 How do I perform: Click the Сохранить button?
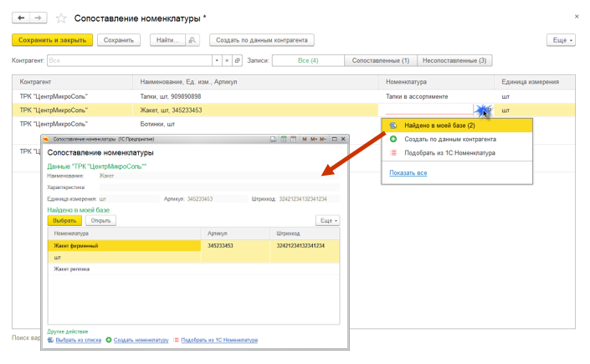119,40
